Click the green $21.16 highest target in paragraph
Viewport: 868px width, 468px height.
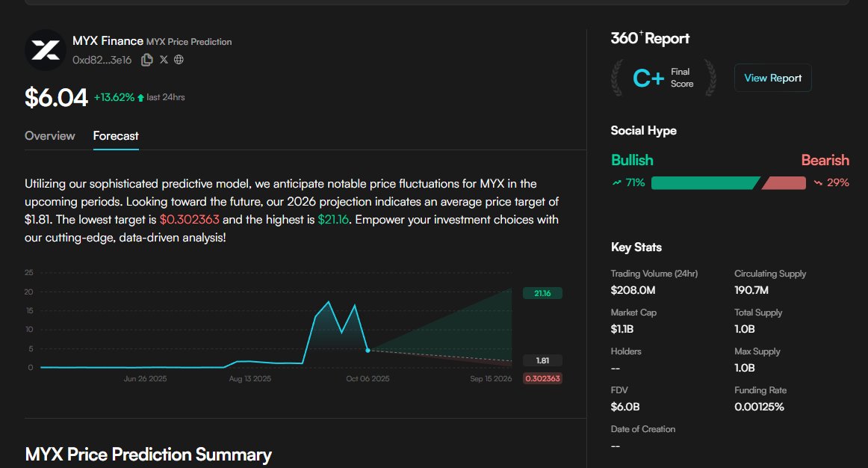333,219
